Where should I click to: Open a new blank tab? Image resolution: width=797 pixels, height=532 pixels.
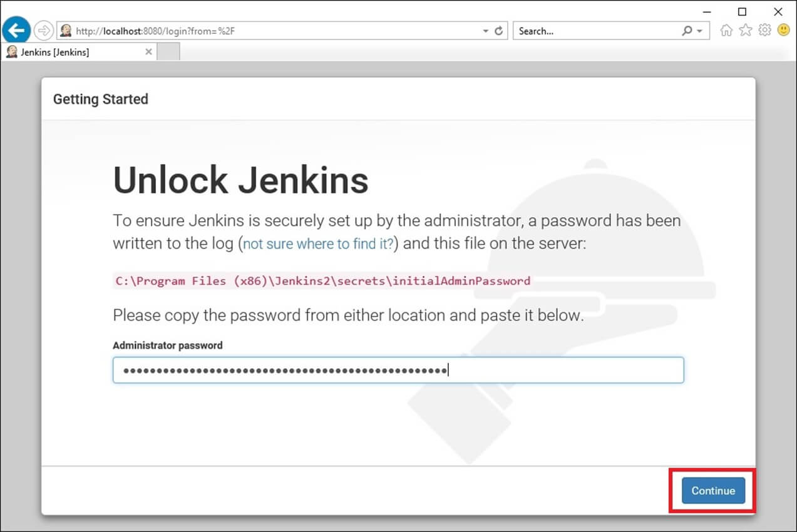point(168,52)
